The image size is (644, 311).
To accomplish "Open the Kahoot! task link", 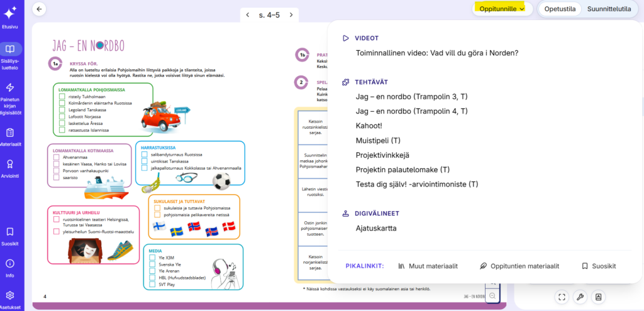I will tap(373, 126).
